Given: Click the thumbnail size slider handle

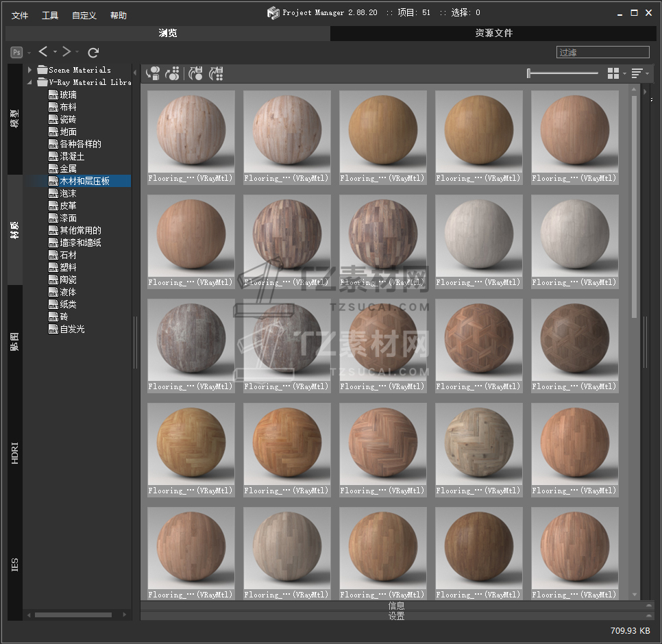Looking at the screenshot, I should coord(529,73).
